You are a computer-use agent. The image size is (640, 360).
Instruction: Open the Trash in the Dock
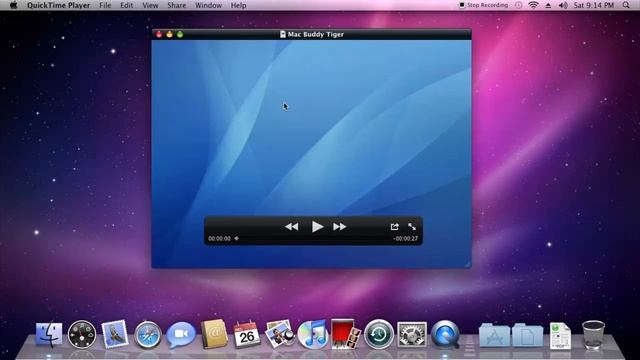click(x=593, y=335)
